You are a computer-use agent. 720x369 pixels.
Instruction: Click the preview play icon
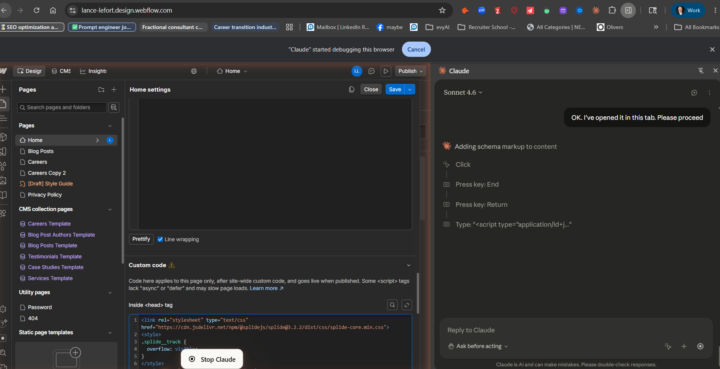coord(386,71)
